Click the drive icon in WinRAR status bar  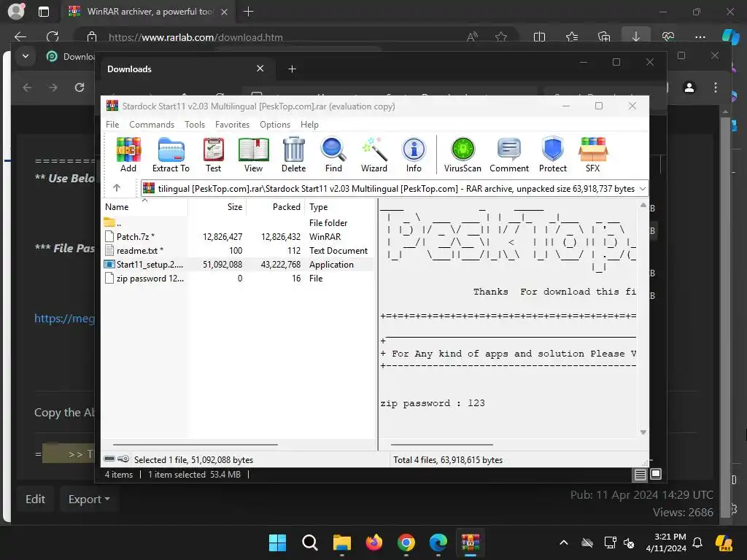(x=109, y=459)
